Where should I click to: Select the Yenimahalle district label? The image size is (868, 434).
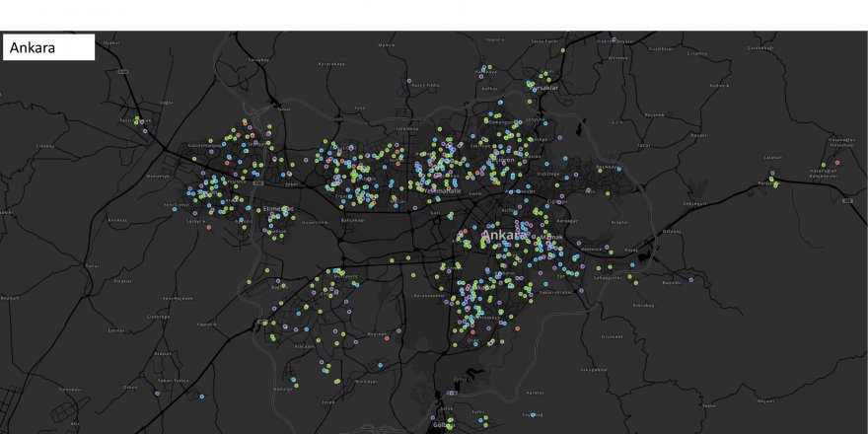(x=440, y=190)
